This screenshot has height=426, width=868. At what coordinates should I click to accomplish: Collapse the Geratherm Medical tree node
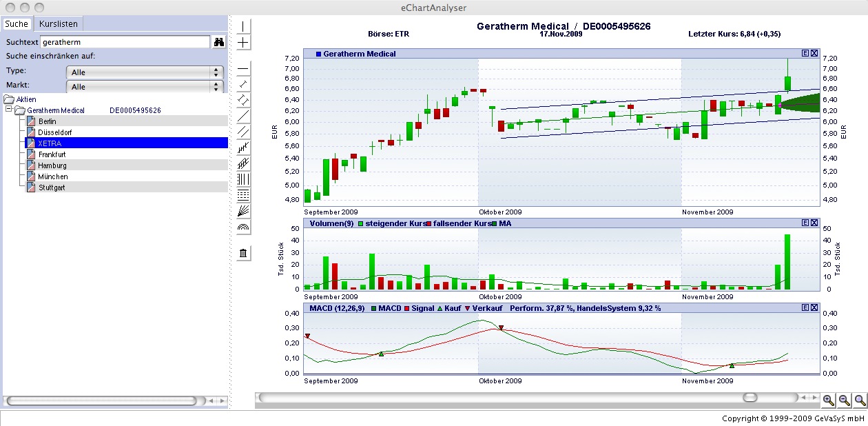(x=8, y=110)
